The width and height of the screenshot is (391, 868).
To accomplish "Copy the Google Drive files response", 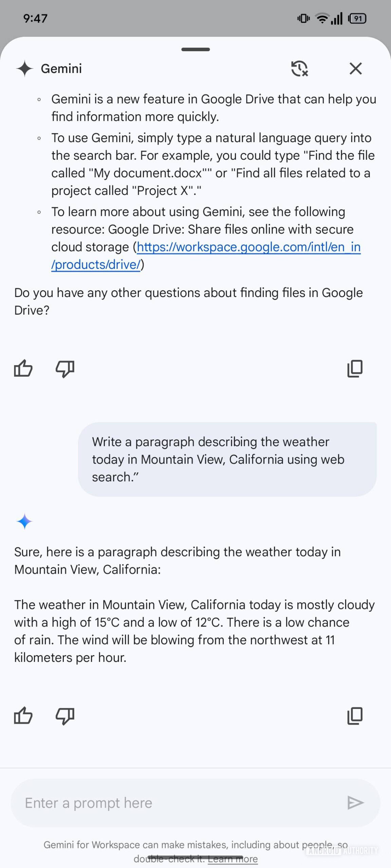I will point(355,369).
